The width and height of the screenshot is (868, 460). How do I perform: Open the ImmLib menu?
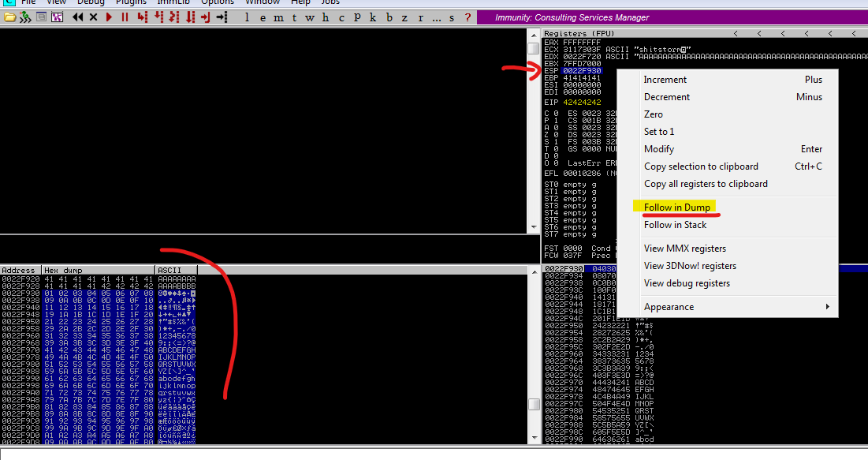click(x=173, y=3)
